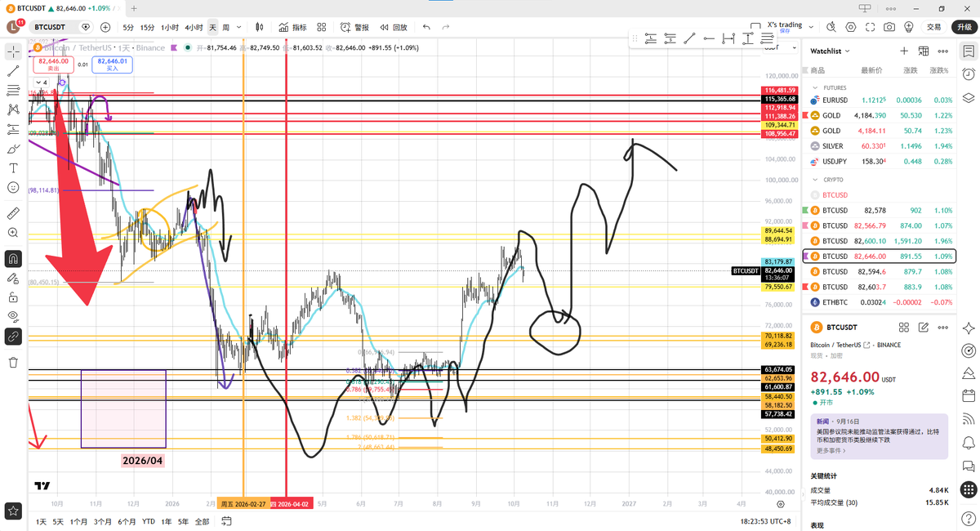Toggle hide all drawings eye icon
Viewport: 980px width, 531px height.
point(13,316)
